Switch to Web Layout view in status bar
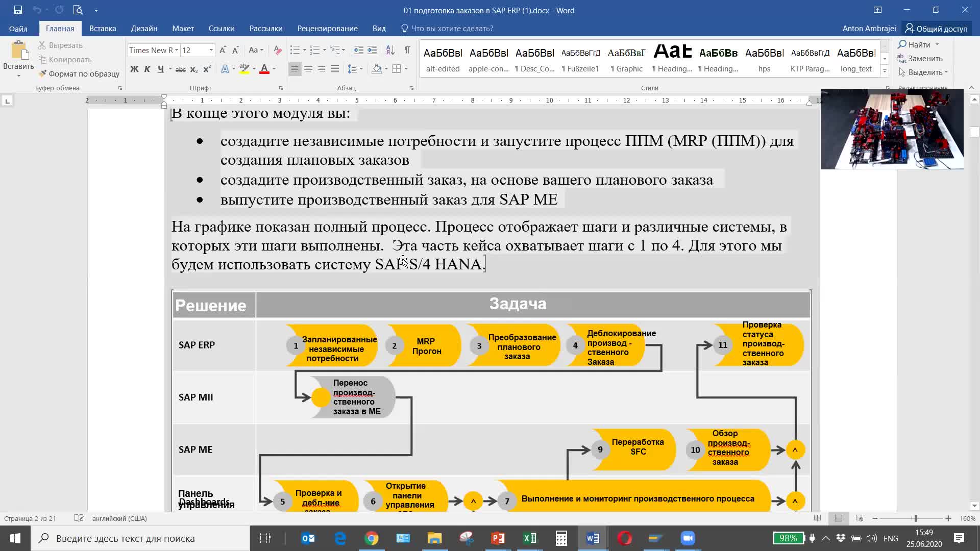Screen dimensions: 980x551 pos(859,518)
